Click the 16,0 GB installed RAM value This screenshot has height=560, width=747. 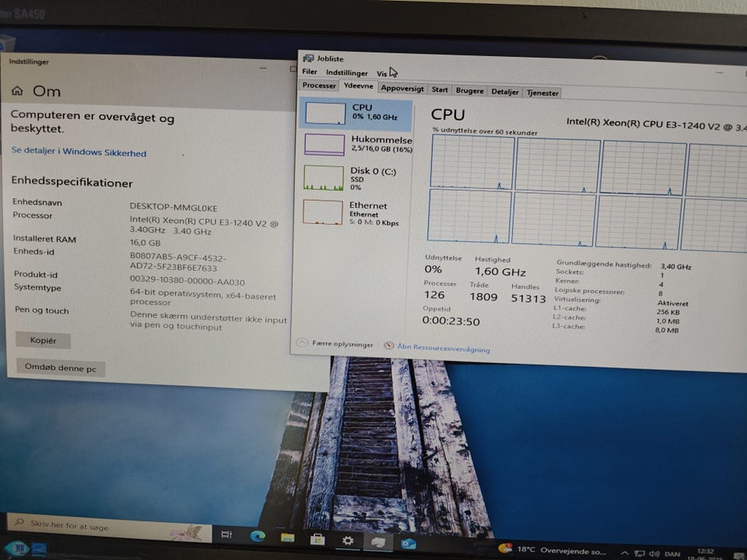coord(145,243)
